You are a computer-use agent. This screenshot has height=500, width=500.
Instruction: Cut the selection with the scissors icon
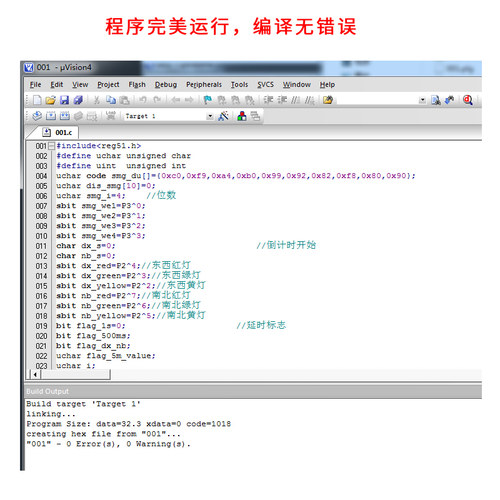click(x=97, y=100)
